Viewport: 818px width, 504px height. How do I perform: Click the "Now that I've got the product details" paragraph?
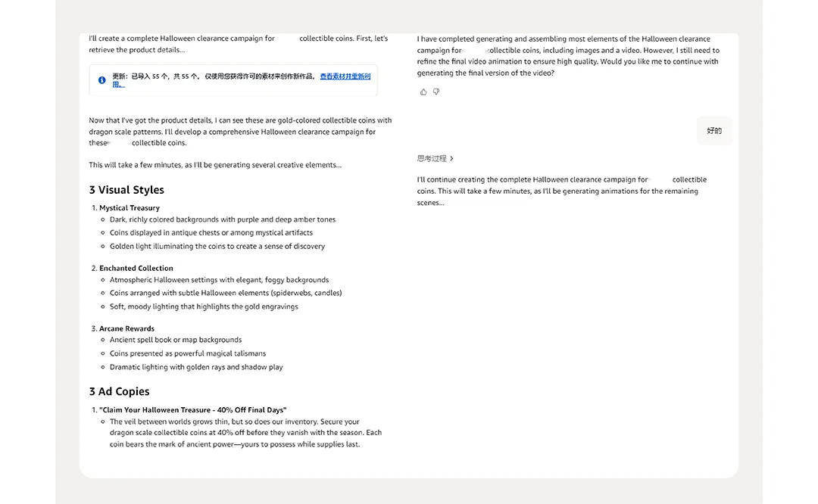(x=240, y=131)
